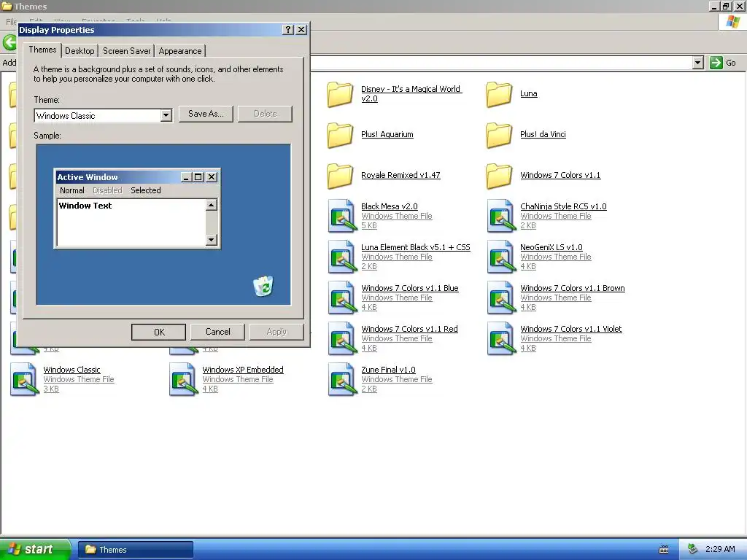Switch to the Screen Saver tab
This screenshot has width=747, height=560.
pos(127,51)
